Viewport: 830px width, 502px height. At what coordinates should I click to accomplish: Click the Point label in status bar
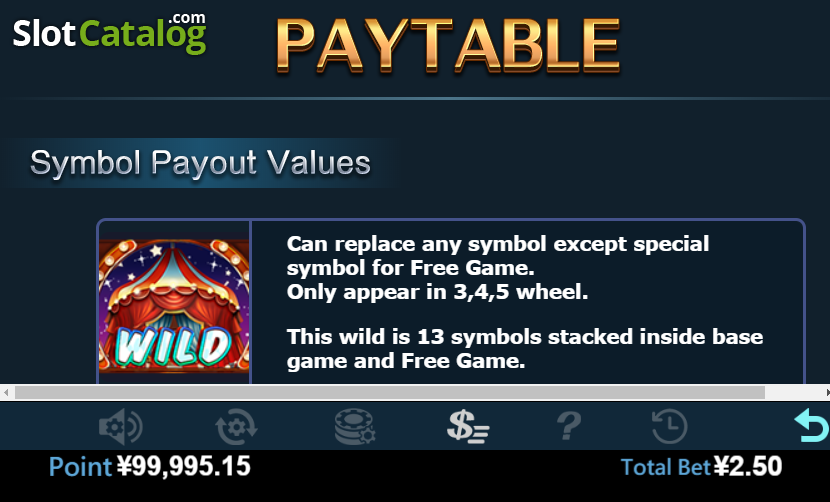pos(80,467)
